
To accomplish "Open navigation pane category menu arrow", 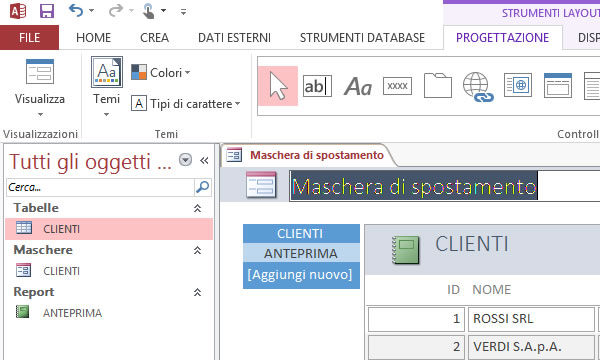I will click(x=186, y=160).
